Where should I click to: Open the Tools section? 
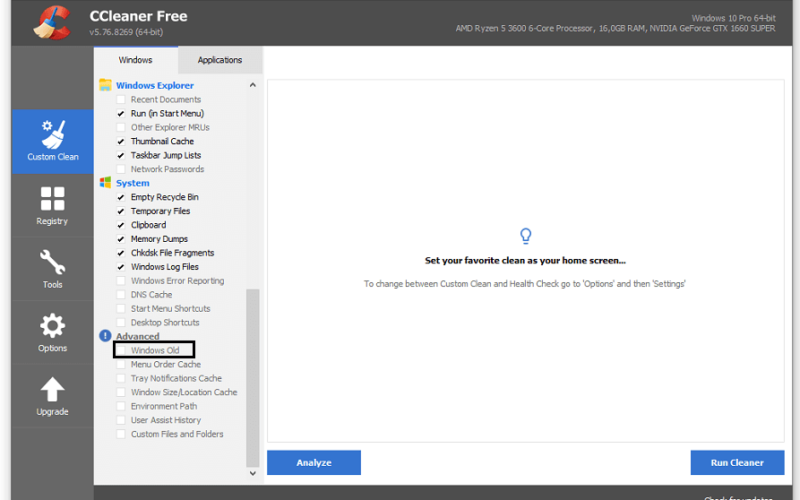53,269
